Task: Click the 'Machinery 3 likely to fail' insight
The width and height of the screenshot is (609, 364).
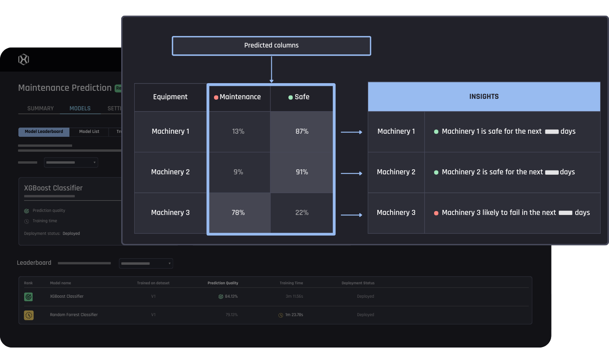Action: click(x=512, y=213)
